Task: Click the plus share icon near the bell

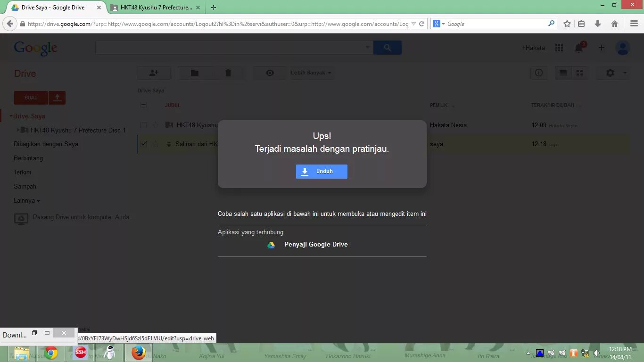Action: click(x=601, y=48)
